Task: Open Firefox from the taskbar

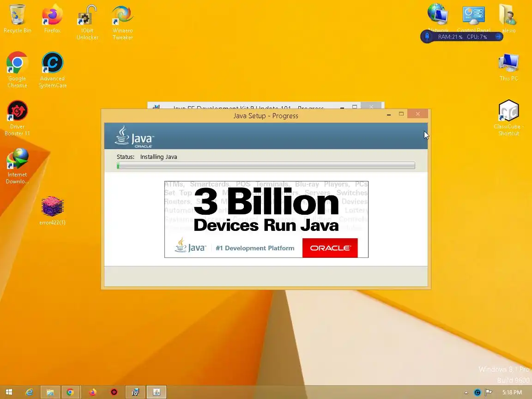Action: click(92, 392)
